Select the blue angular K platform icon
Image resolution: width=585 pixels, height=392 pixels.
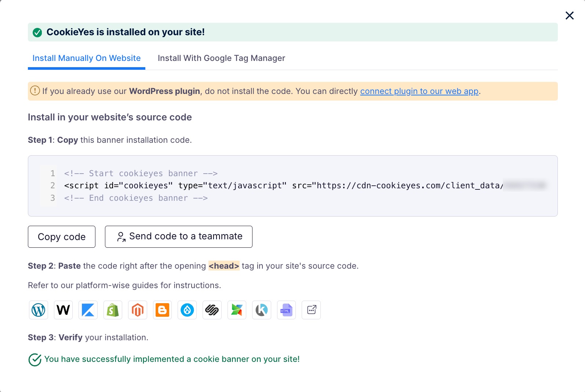pos(88,310)
